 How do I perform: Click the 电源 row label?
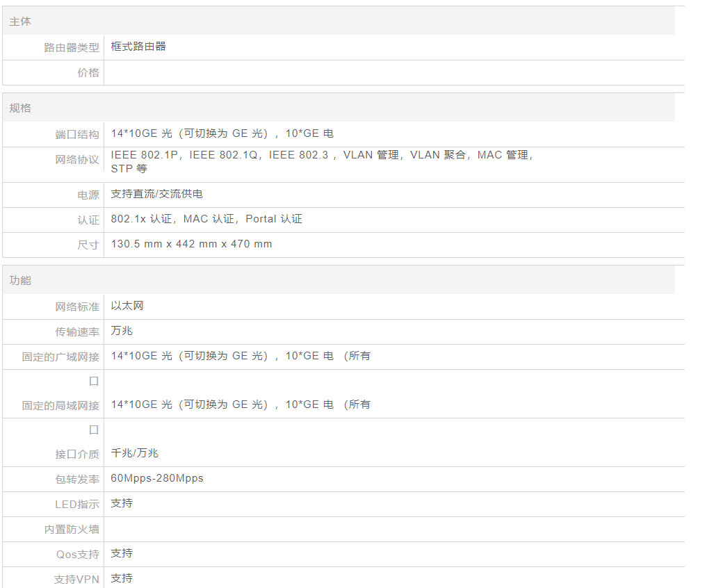click(x=88, y=195)
